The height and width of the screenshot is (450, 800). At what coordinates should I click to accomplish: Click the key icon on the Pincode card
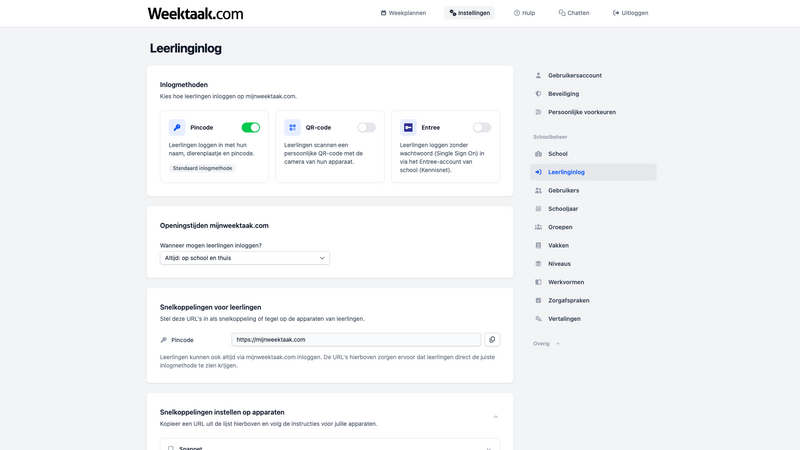177,128
